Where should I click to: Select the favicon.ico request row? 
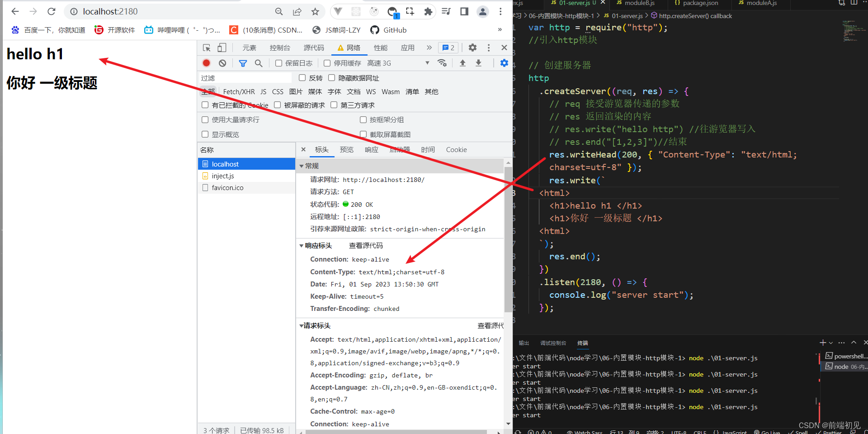point(246,188)
